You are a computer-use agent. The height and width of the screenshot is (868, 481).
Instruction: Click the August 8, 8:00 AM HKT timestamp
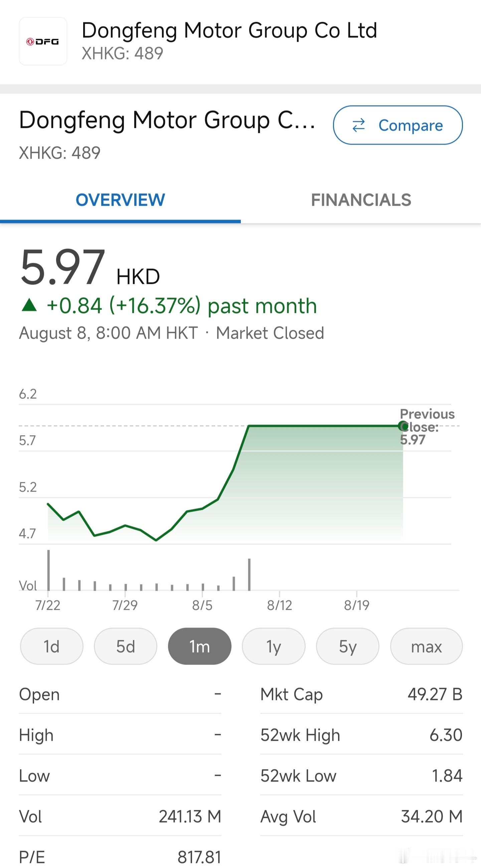click(x=109, y=333)
